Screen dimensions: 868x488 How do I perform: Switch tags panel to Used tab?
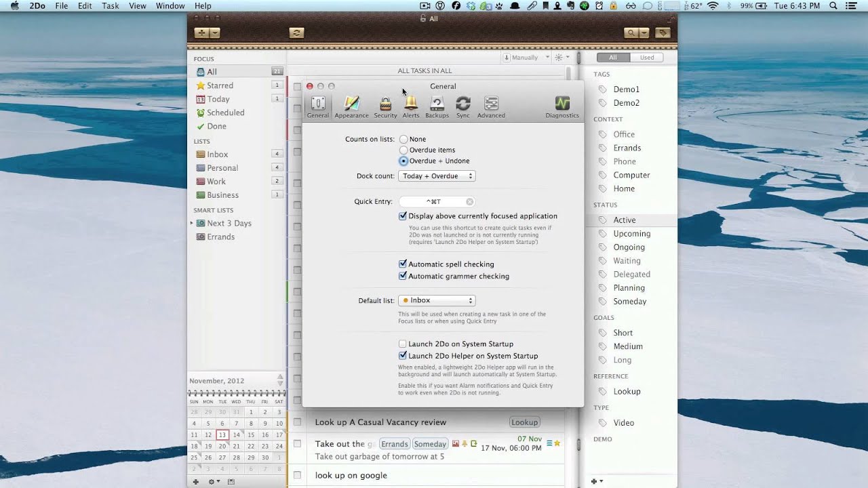pyautogui.click(x=647, y=58)
